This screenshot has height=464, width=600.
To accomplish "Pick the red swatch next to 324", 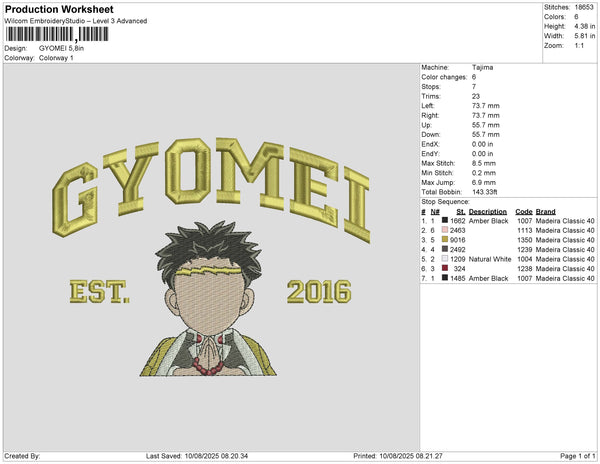I will point(445,268).
